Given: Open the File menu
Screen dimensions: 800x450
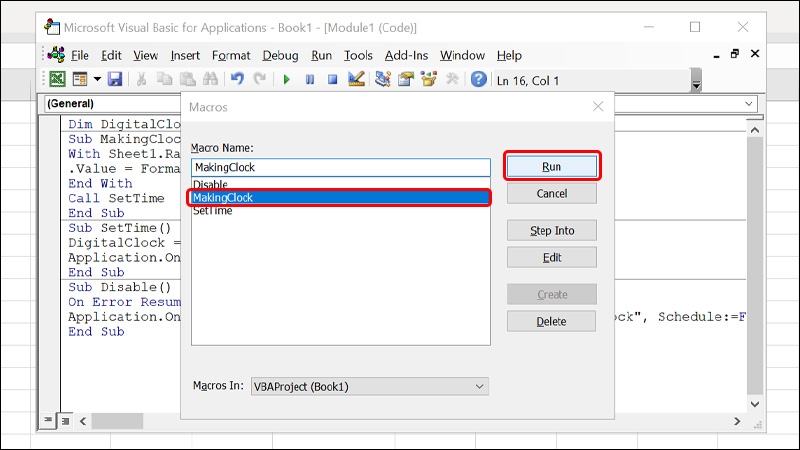Looking at the screenshot, I should (x=80, y=55).
